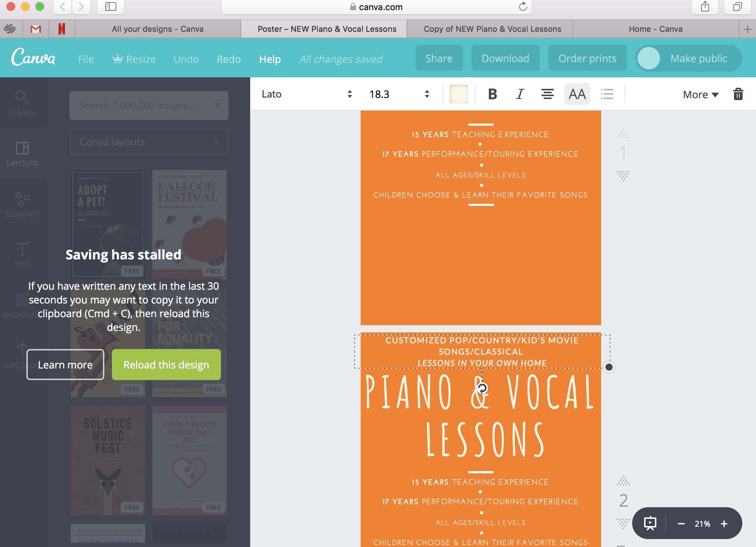Image resolution: width=756 pixels, height=547 pixels.
Task: Change text alignment with center icon
Action: pyautogui.click(x=547, y=94)
